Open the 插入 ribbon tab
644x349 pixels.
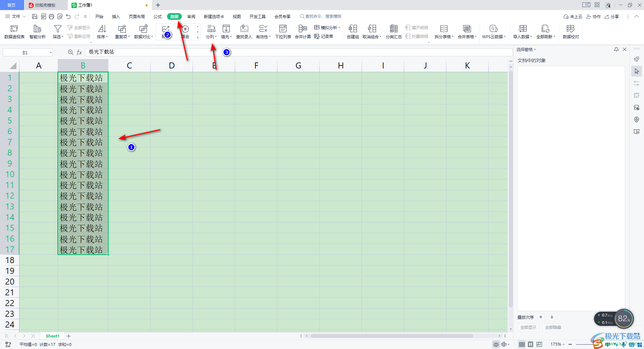click(116, 16)
